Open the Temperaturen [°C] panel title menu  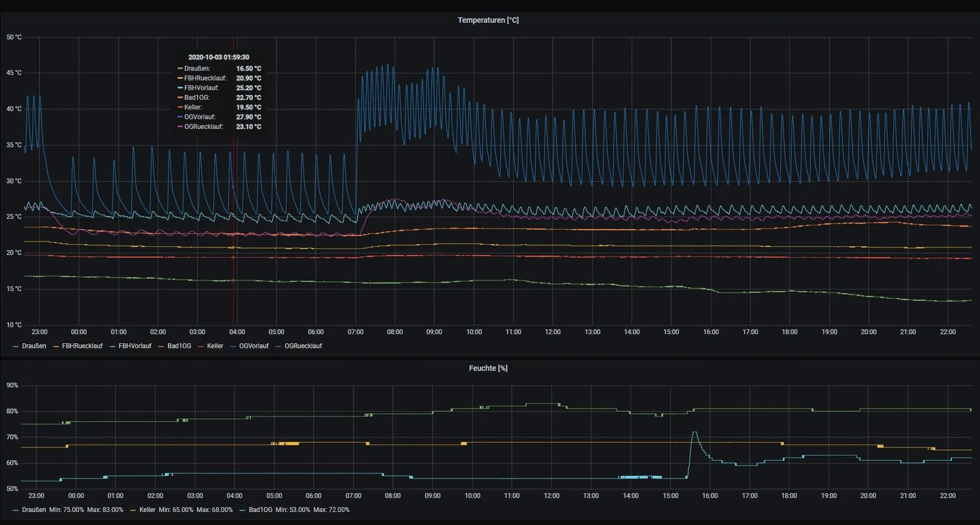(488, 20)
